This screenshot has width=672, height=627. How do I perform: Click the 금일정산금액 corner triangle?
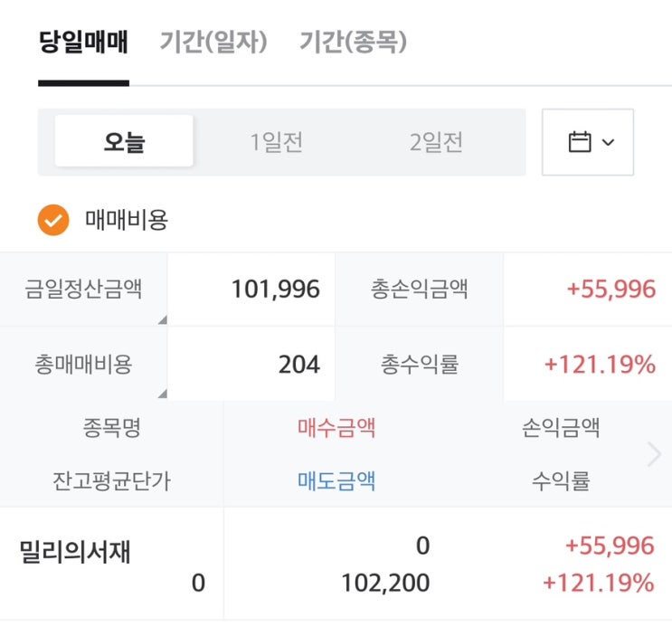tap(162, 319)
